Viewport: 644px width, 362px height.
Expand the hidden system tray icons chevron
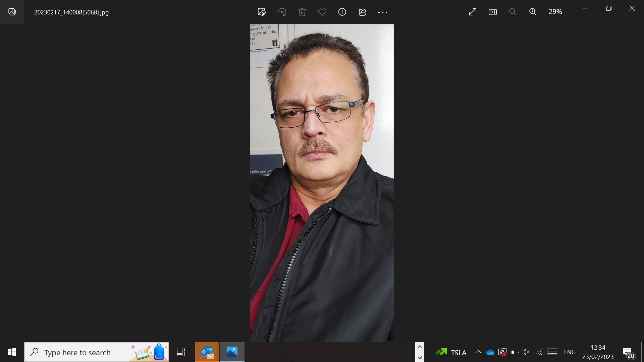coord(478,352)
